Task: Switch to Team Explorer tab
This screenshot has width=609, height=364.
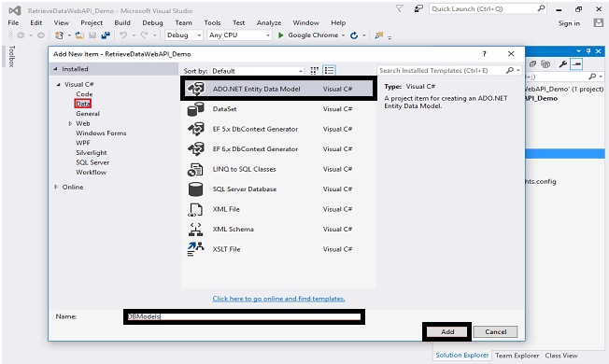Action: point(517,356)
